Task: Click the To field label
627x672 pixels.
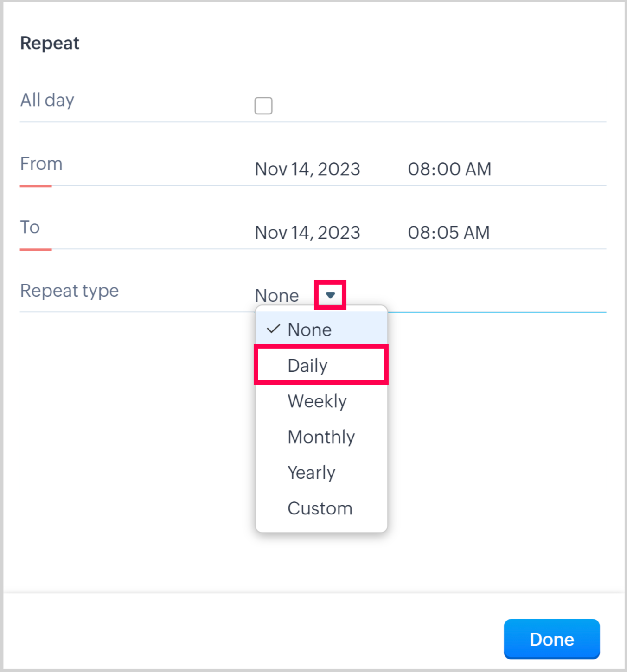Action: [x=30, y=227]
